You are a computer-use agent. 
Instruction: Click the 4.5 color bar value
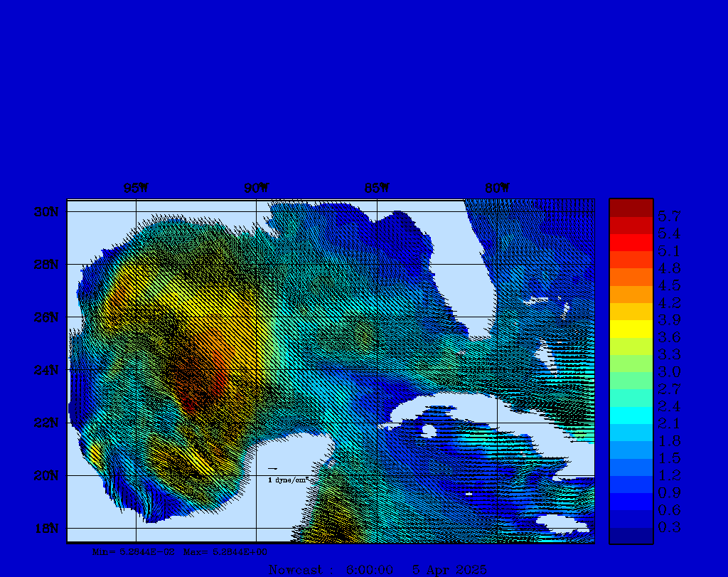[669, 285]
